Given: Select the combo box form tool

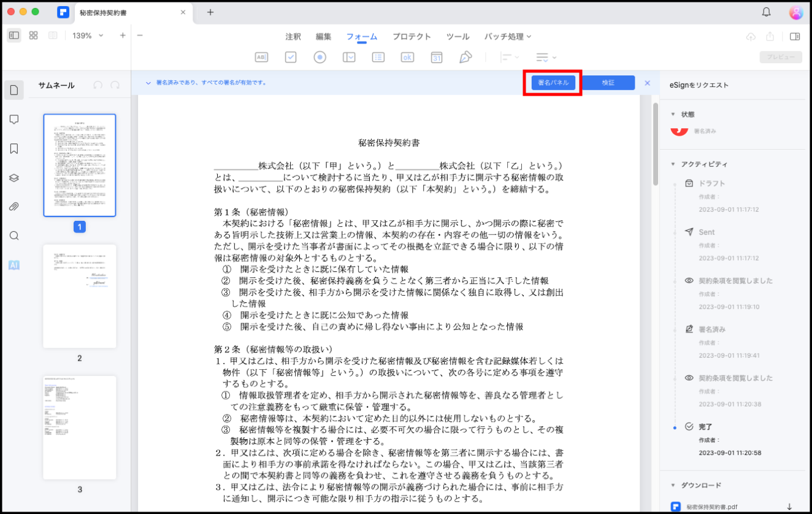Looking at the screenshot, I should click(349, 57).
